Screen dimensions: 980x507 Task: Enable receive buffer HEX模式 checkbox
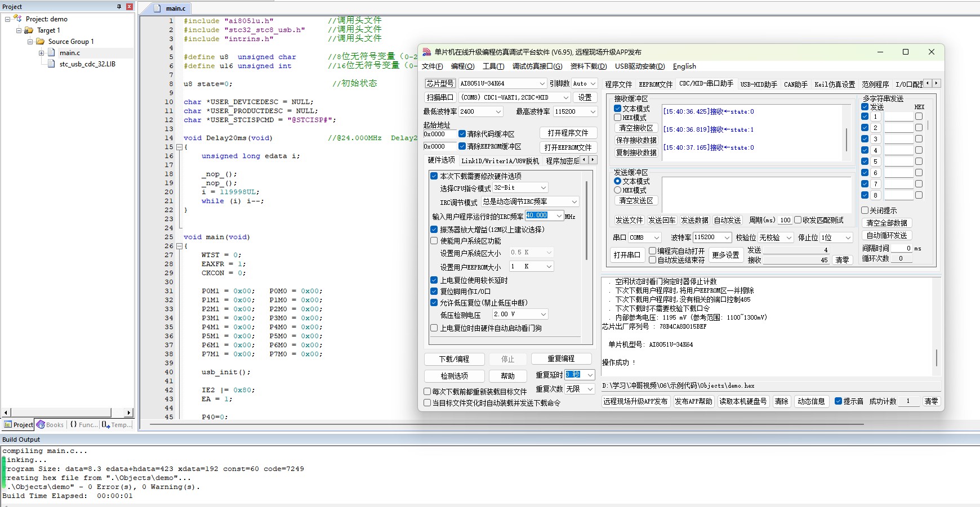(618, 118)
